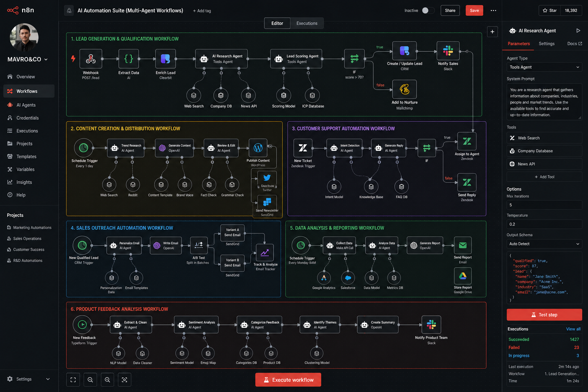Image resolution: width=588 pixels, height=392 pixels.
Task: Open the R&D Automations project
Action: tap(25, 261)
